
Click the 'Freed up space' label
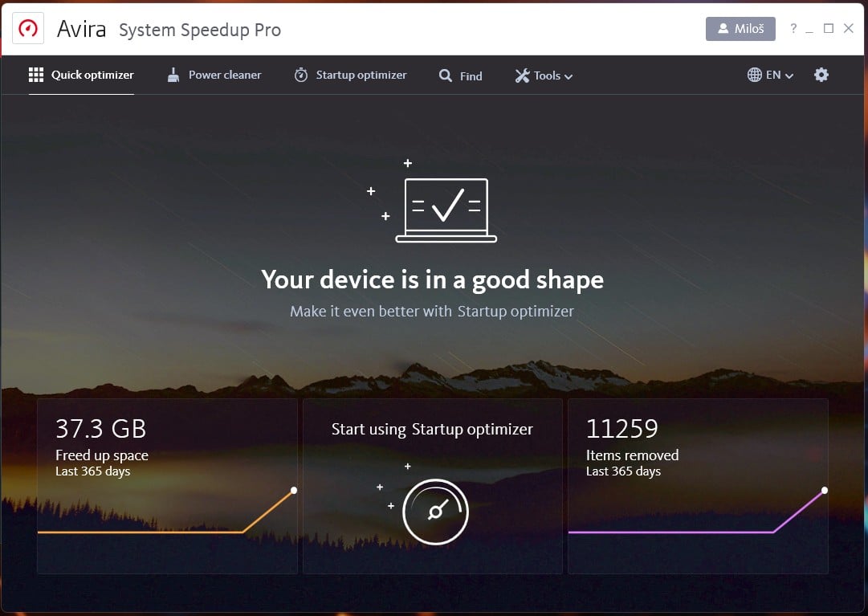pyautogui.click(x=102, y=455)
